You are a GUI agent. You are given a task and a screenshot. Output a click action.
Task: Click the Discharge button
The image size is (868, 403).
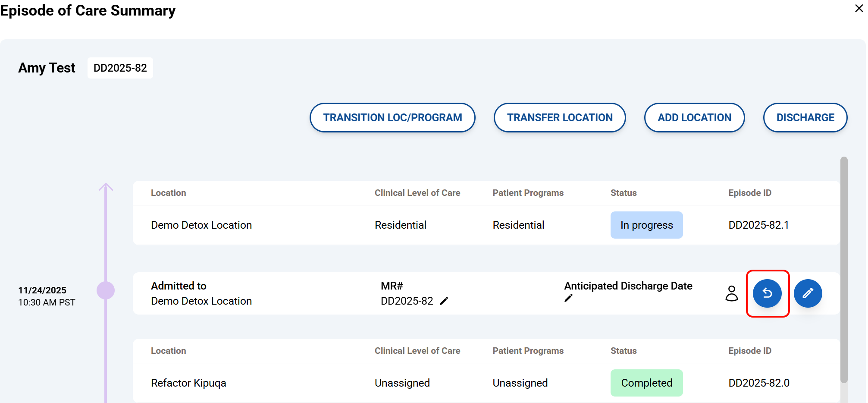pos(805,117)
